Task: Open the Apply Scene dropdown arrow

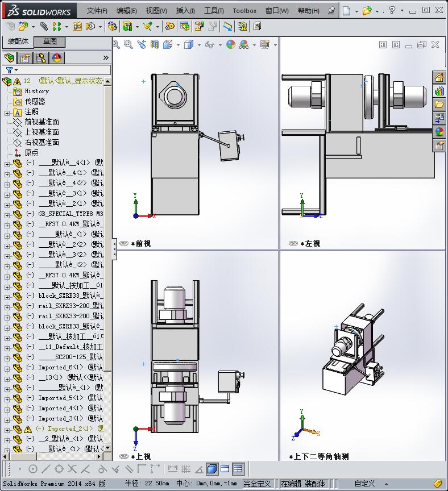Action: pos(254,45)
